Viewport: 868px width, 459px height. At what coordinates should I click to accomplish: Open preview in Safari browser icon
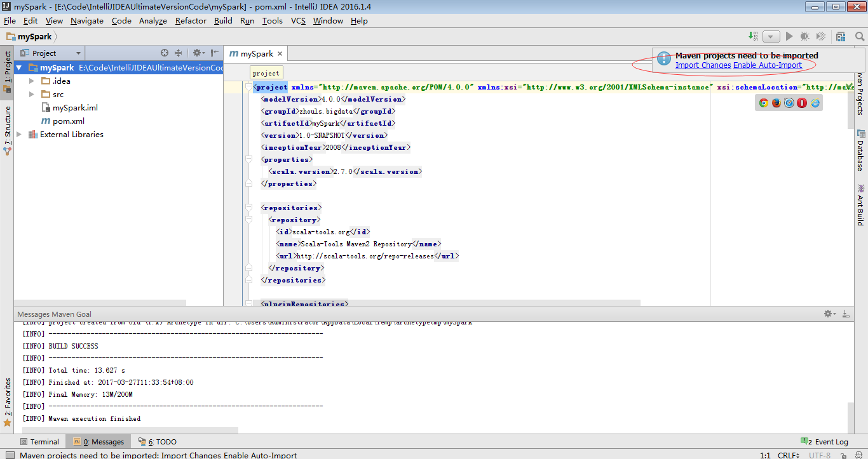click(789, 103)
